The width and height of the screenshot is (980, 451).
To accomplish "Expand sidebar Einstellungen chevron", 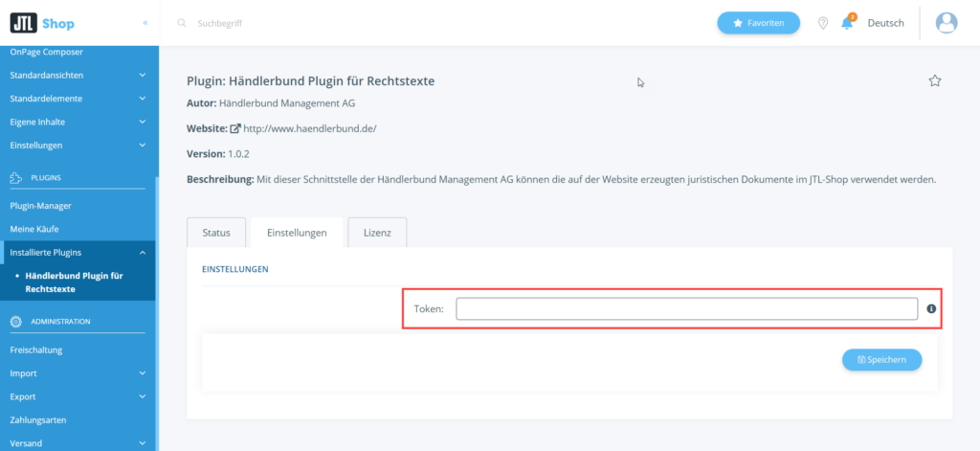I will pyautogui.click(x=143, y=146).
